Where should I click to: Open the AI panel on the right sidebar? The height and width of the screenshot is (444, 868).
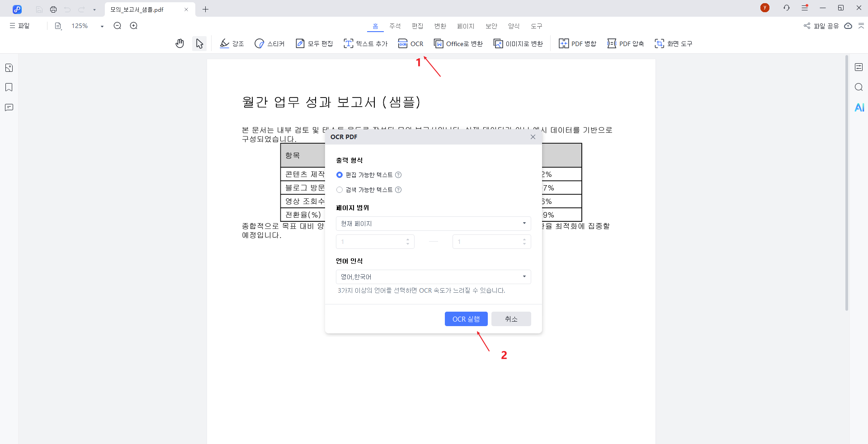point(859,107)
